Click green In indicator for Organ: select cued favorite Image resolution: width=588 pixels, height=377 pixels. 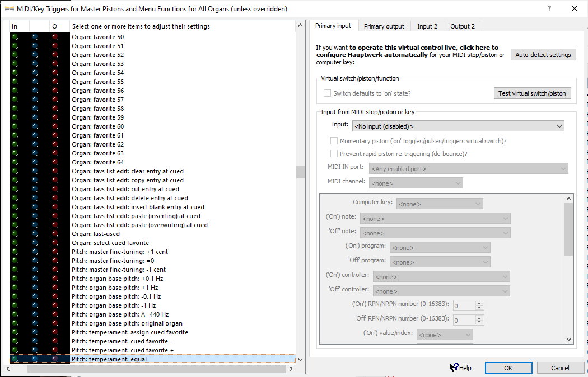(x=15, y=243)
